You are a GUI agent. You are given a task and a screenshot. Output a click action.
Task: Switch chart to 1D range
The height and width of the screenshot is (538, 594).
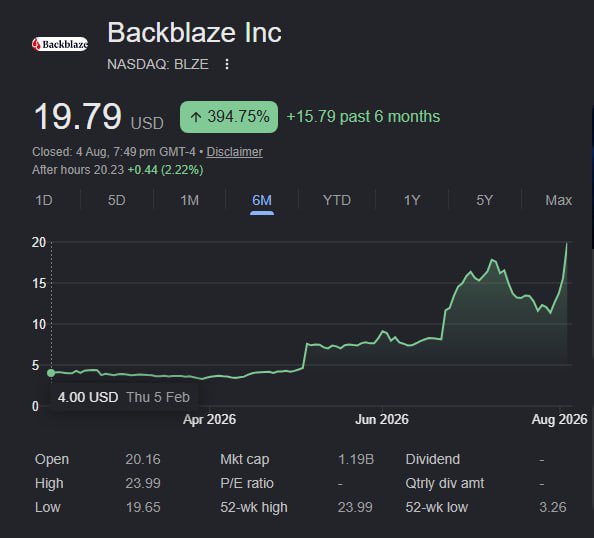click(x=44, y=200)
